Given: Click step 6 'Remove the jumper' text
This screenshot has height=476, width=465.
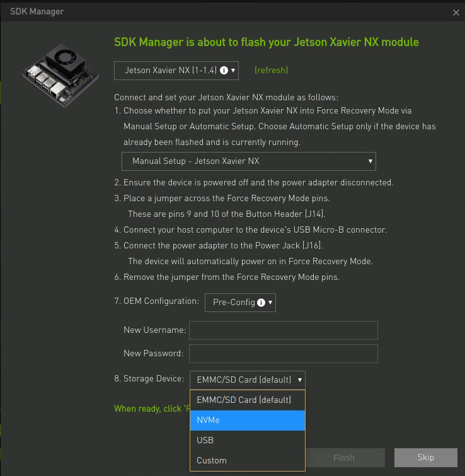Looking at the screenshot, I should click(x=227, y=277).
